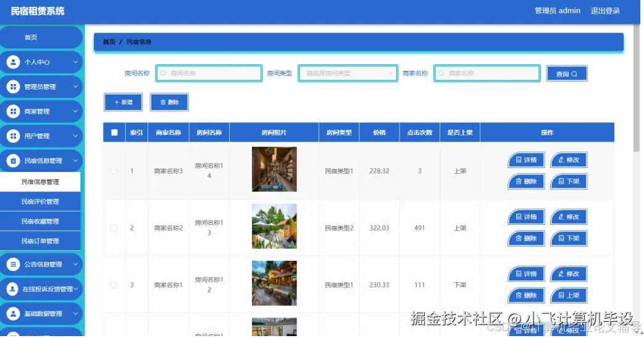Click the 个人中心 user avatar icon
The height and width of the screenshot is (338, 644).
(x=13, y=62)
